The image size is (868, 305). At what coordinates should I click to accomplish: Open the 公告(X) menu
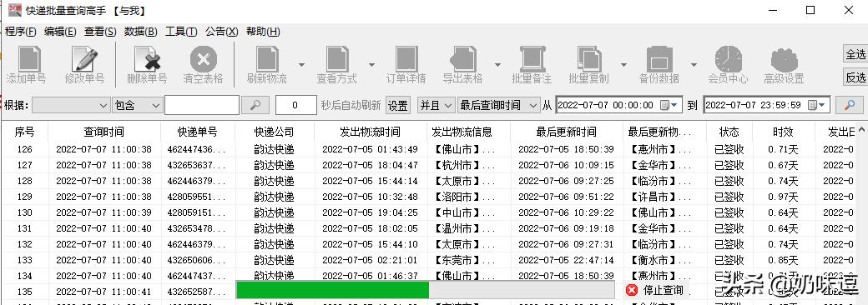click(x=221, y=32)
